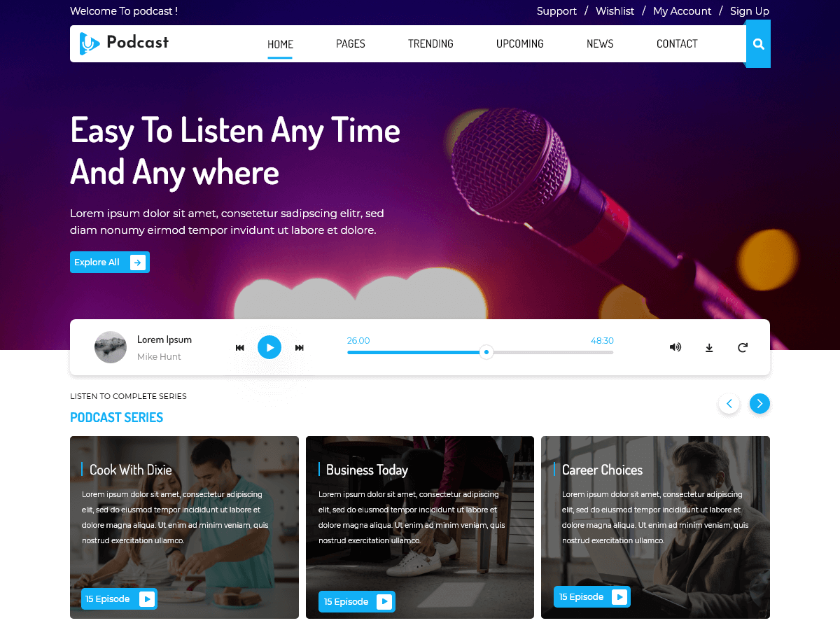Play the Lorem Ipsum track
Image resolution: width=840 pixels, height=630 pixels.
coord(269,347)
